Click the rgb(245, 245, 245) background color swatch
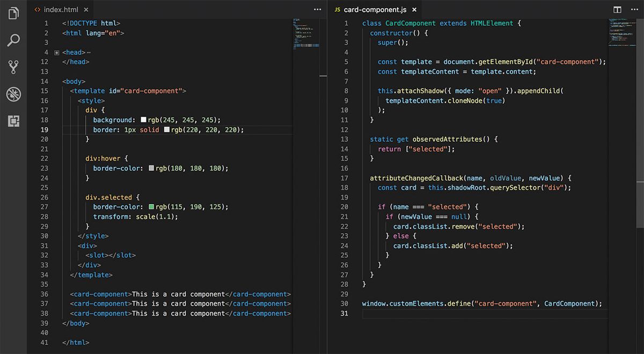The height and width of the screenshot is (354, 644). click(x=143, y=120)
